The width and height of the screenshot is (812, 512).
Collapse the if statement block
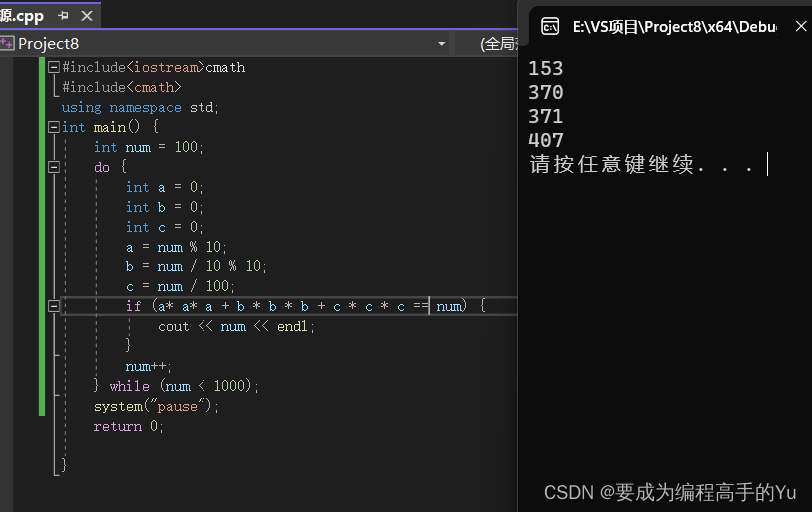[x=53, y=306]
